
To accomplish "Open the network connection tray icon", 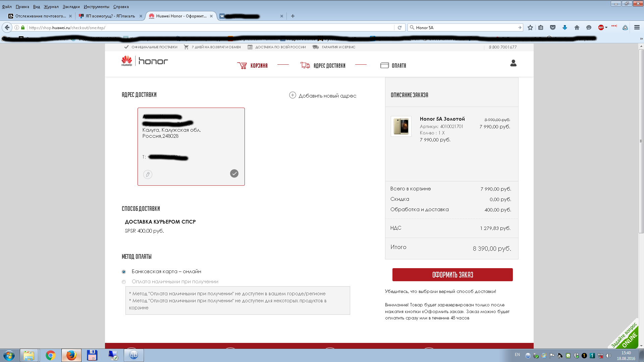I will (x=600, y=356).
